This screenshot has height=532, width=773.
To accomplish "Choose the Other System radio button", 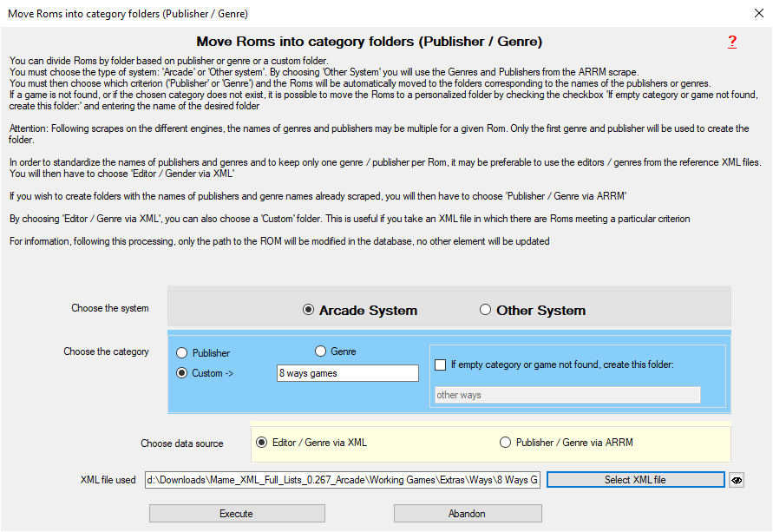I will 486,310.
